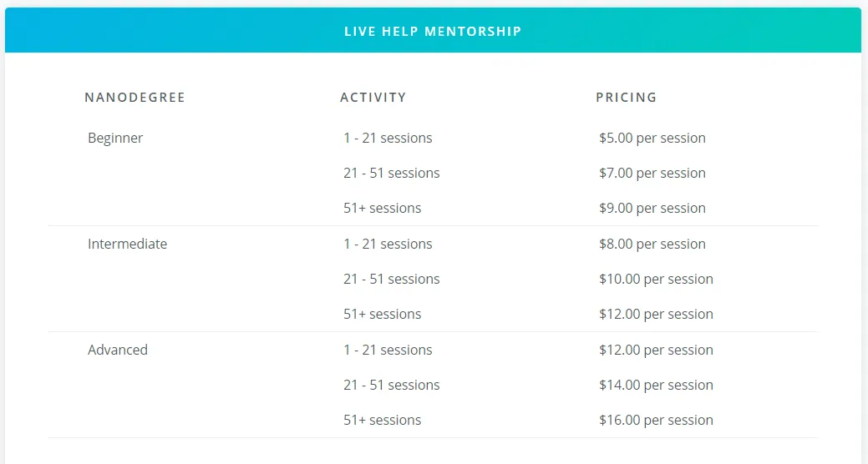Click Advanced's 1 - 21 sessions activity
Viewport: 868px width, 464px height.
[x=388, y=350]
